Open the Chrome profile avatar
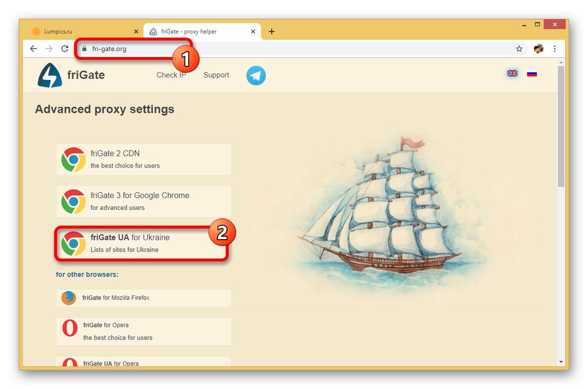Image resolution: width=588 pixels, height=389 pixels. pyautogui.click(x=539, y=49)
